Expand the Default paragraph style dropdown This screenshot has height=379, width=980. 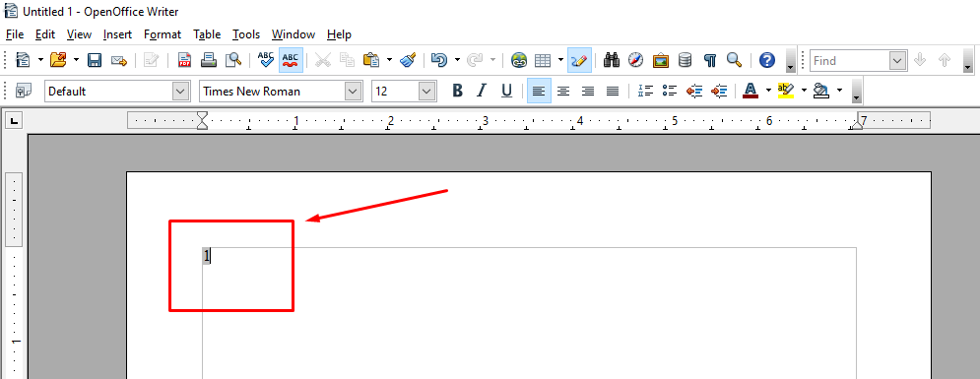(180, 92)
